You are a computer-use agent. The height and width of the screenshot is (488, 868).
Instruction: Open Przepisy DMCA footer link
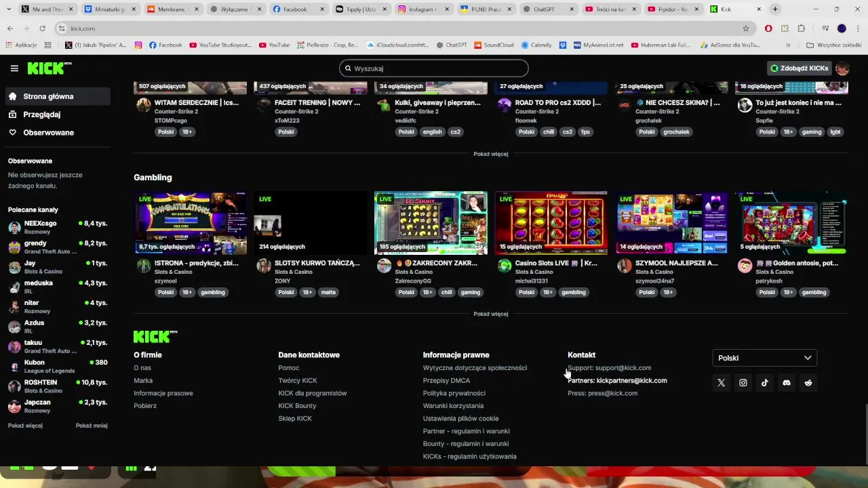(446, 381)
